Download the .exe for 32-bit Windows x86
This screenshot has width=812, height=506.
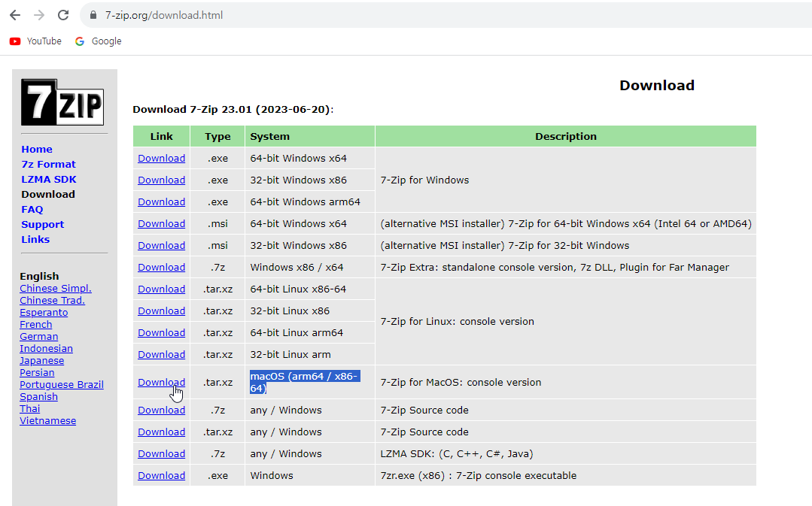161,180
